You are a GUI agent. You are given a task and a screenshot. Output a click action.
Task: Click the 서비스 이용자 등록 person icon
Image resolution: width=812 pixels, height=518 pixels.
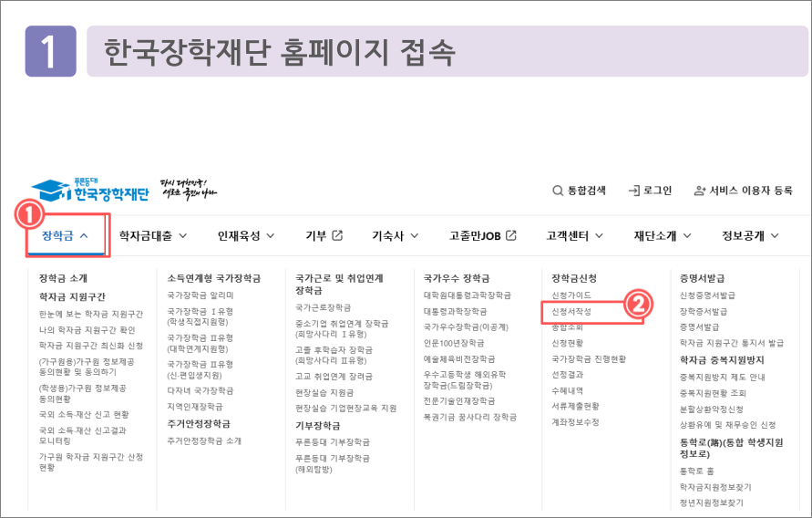pos(700,191)
